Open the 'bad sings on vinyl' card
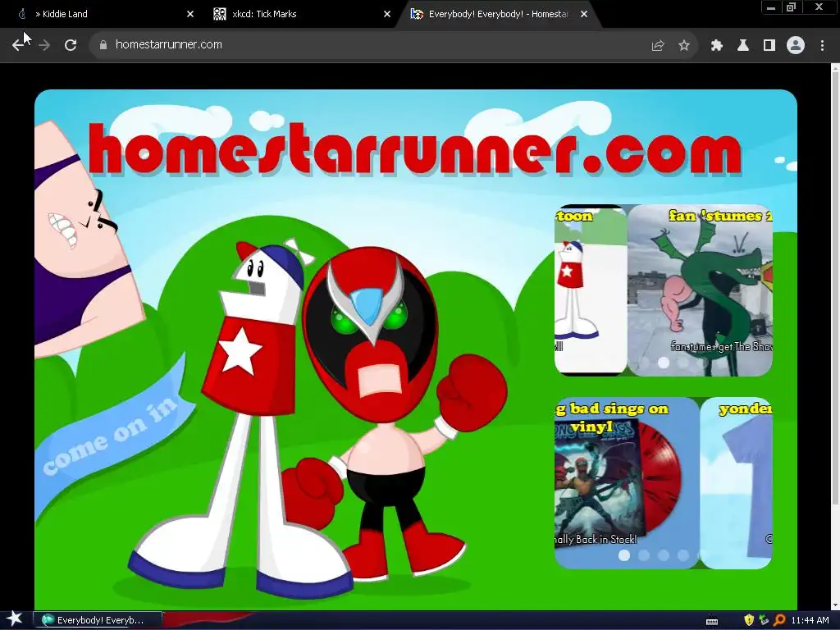 [627, 483]
